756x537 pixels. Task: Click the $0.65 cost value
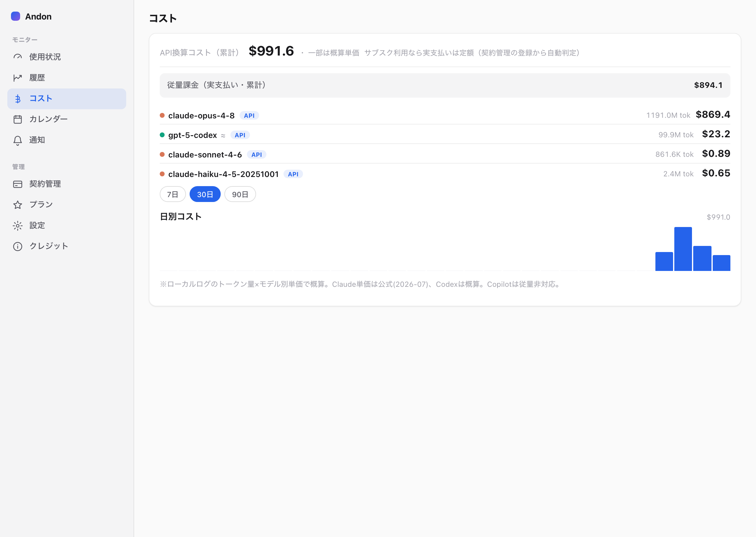click(x=716, y=173)
